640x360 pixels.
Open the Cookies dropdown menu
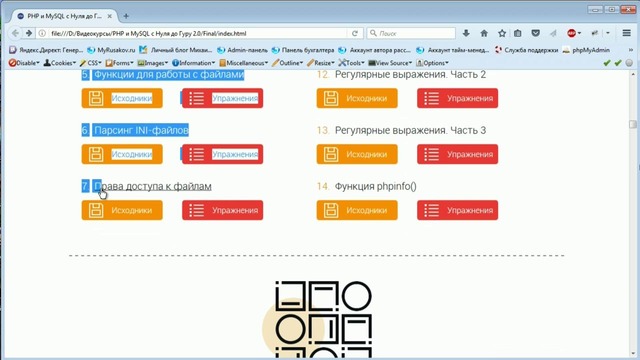(60, 63)
